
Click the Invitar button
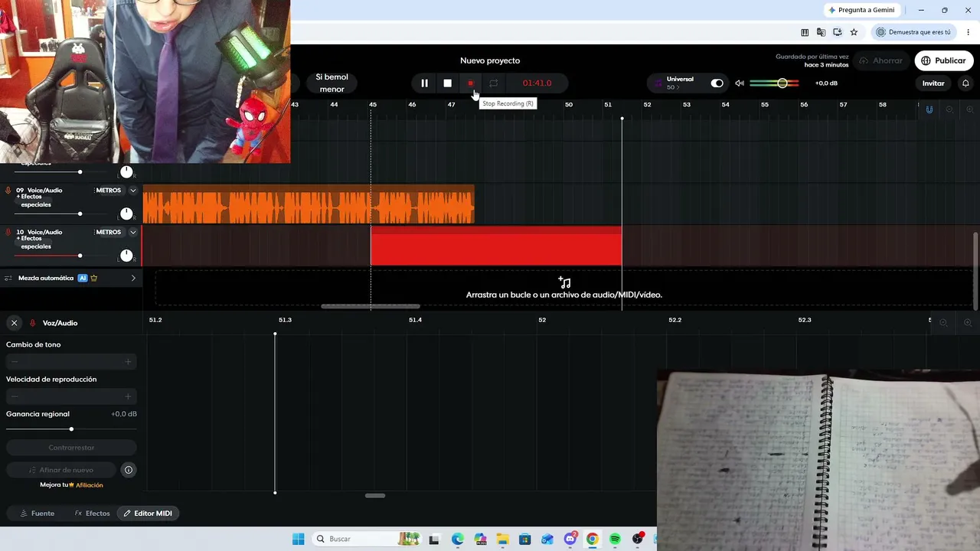tap(933, 83)
